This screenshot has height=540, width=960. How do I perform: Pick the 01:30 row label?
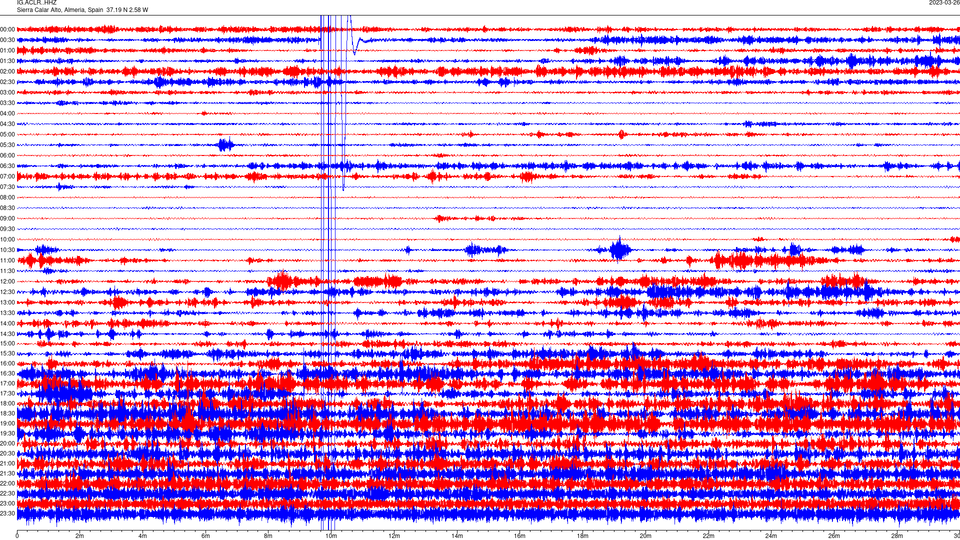[x=7, y=61]
